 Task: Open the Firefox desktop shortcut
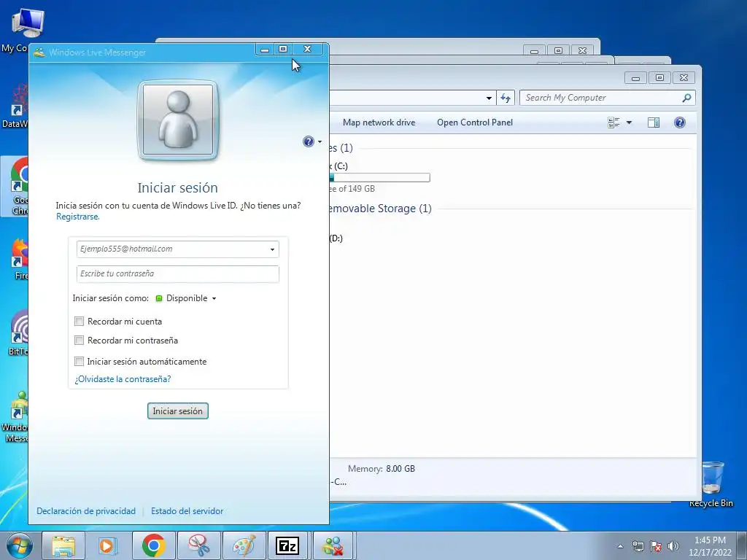[x=18, y=260]
